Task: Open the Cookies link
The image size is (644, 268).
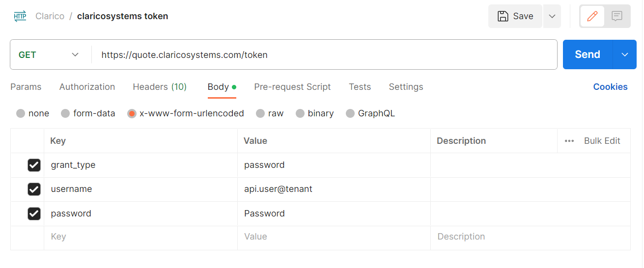Action: [610, 87]
